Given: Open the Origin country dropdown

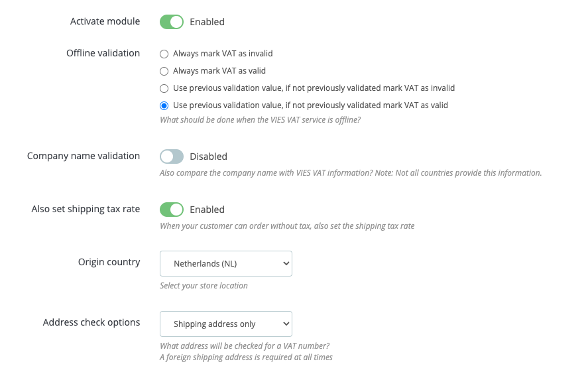Looking at the screenshot, I should 225,263.
